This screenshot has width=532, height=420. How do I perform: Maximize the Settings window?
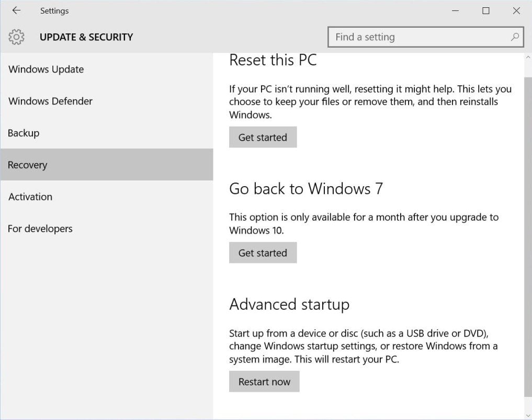tap(486, 10)
